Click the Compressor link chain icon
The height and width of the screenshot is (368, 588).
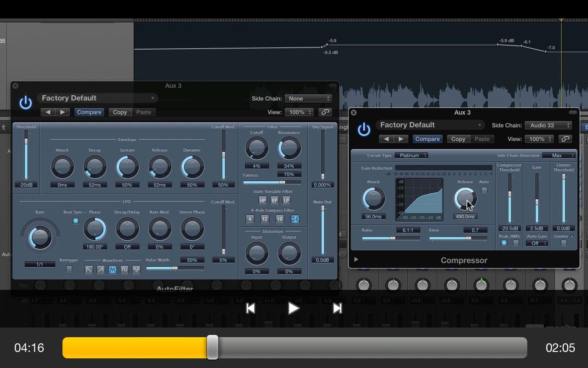pyautogui.click(x=565, y=139)
